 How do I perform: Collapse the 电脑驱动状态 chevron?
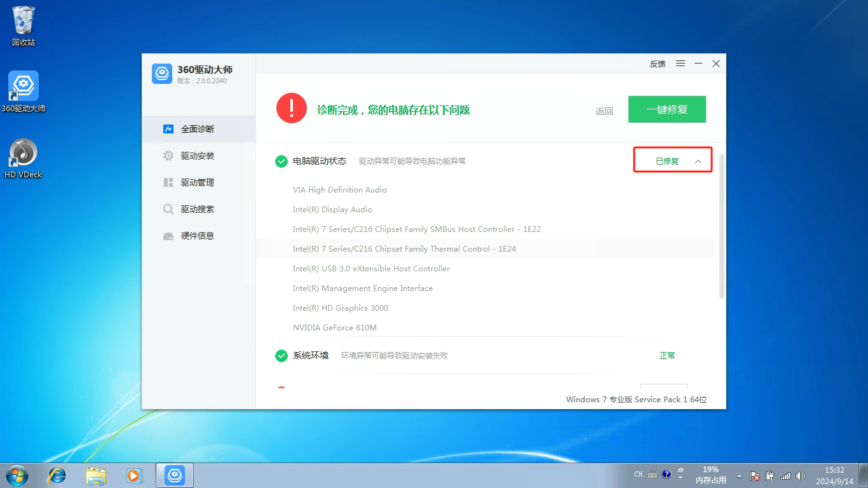698,161
